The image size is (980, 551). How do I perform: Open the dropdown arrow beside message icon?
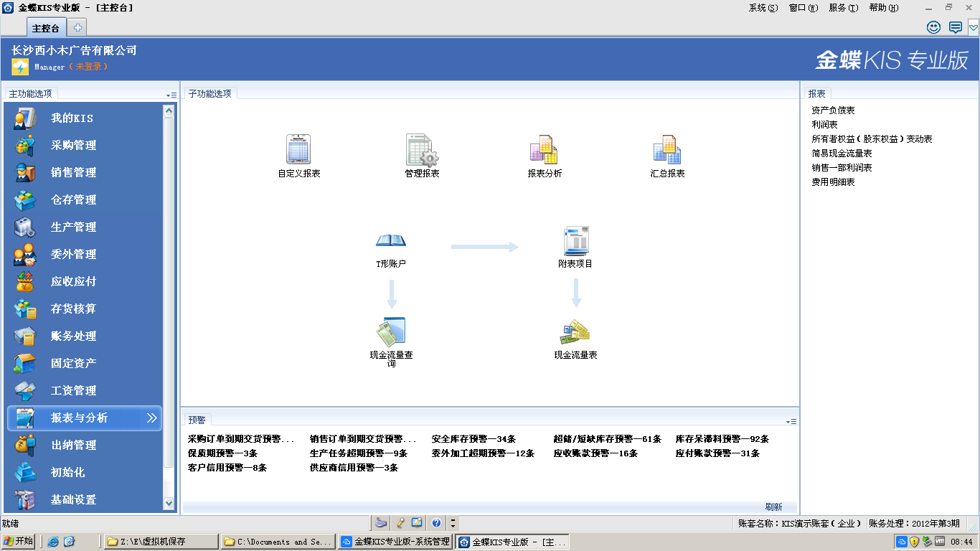973,28
